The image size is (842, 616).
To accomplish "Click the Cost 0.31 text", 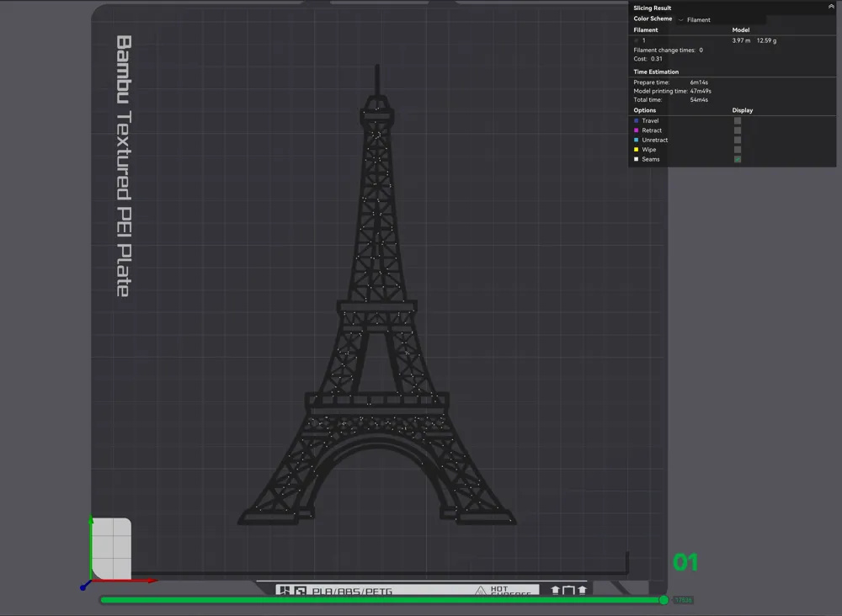I will tap(648, 59).
